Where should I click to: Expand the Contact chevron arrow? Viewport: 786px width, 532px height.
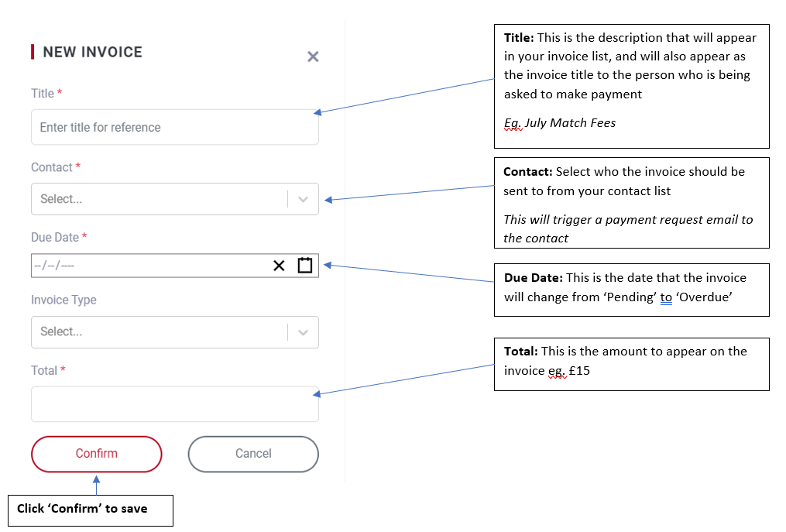click(x=303, y=199)
